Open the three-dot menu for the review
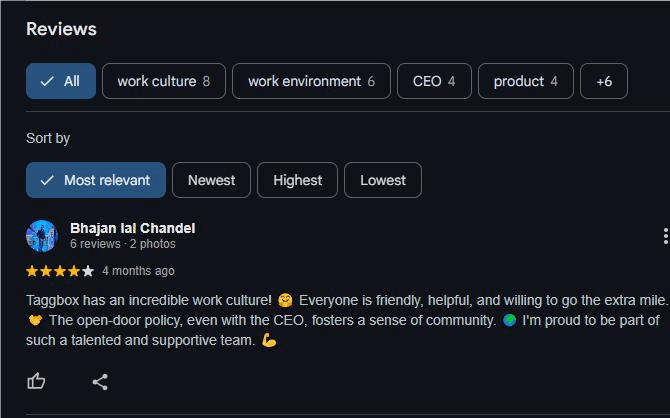Viewport: 670px width, 418px height. (664, 236)
